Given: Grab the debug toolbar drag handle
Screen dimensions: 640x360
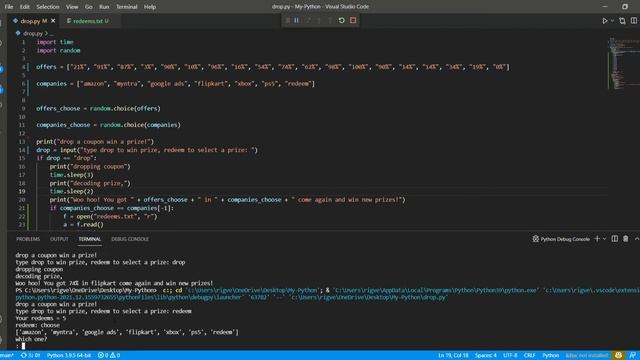Looking at the screenshot, I should click(x=287, y=20).
